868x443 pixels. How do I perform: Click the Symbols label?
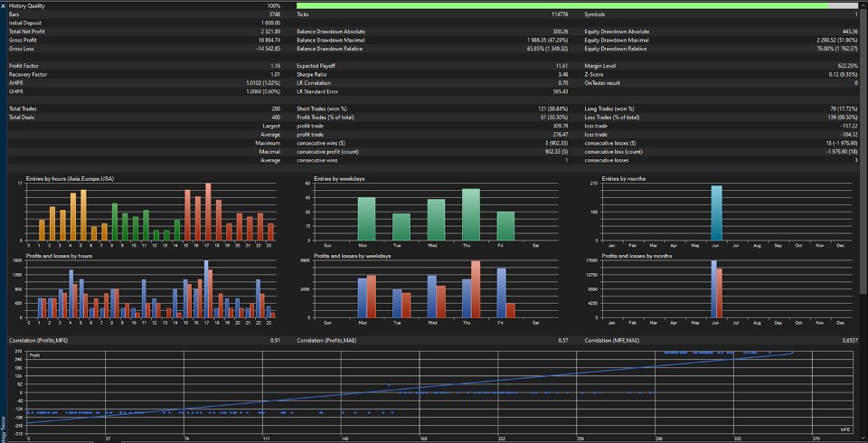(x=595, y=14)
